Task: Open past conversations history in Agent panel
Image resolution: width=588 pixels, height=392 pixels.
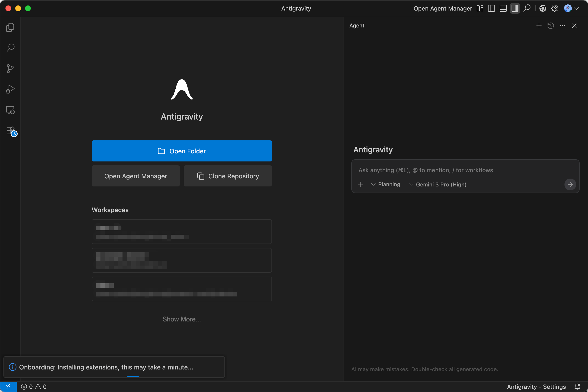Action: [x=551, y=26]
